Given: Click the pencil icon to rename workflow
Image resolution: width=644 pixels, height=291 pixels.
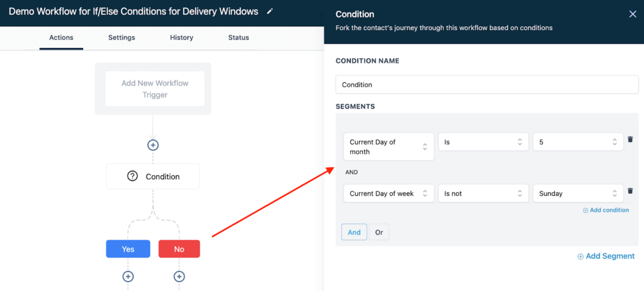Looking at the screenshot, I should pyautogui.click(x=270, y=11).
